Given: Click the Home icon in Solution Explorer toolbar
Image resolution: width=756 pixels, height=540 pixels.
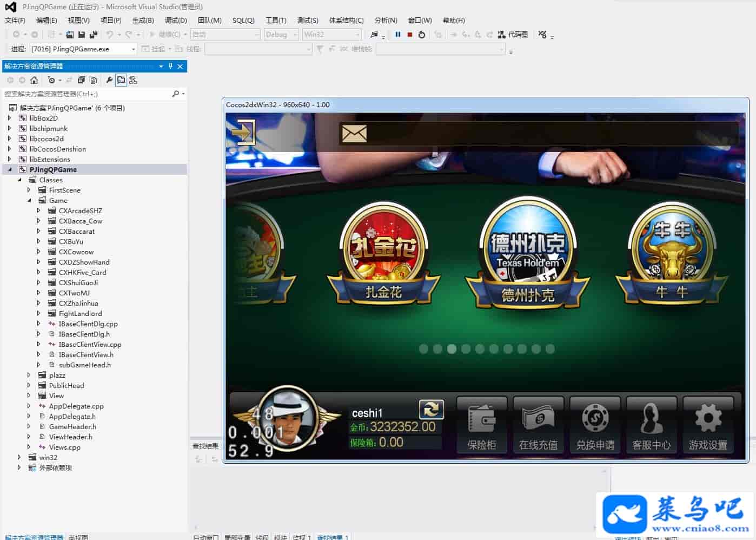Looking at the screenshot, I should 34,80.
